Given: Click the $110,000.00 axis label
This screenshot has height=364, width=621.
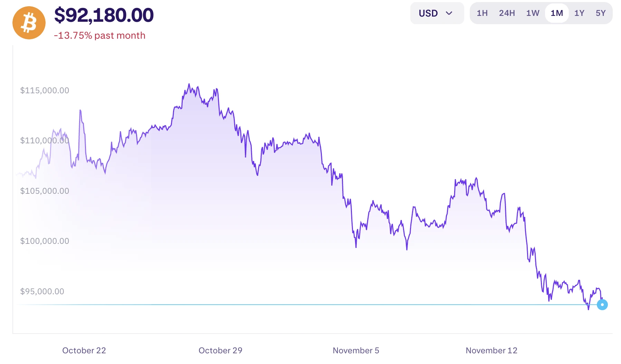Looking at the screenshot, I should [x=44, y=140].
